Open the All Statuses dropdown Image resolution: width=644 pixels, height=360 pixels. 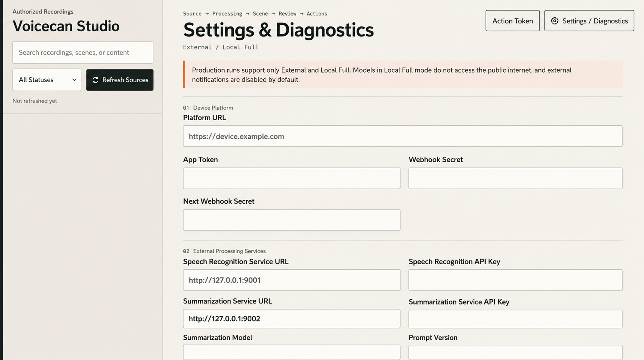tap(47, 80)
